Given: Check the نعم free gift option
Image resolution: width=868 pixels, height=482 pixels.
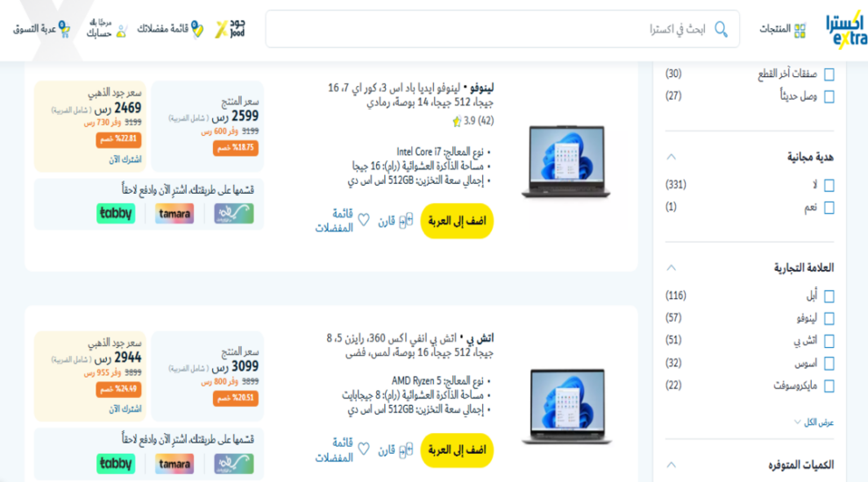Looking at the screenshot, I should tap(829, 208).
